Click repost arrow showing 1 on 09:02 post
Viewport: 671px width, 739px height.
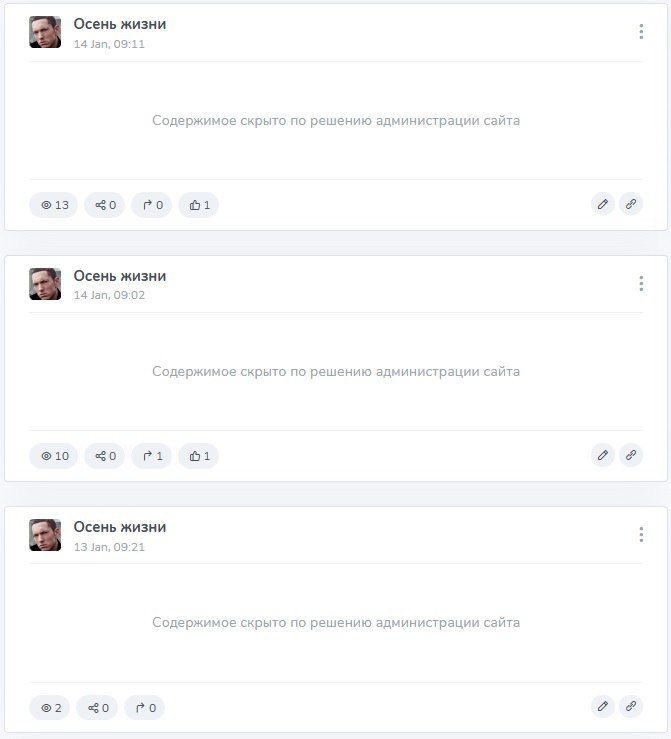[x=151, y=456]
